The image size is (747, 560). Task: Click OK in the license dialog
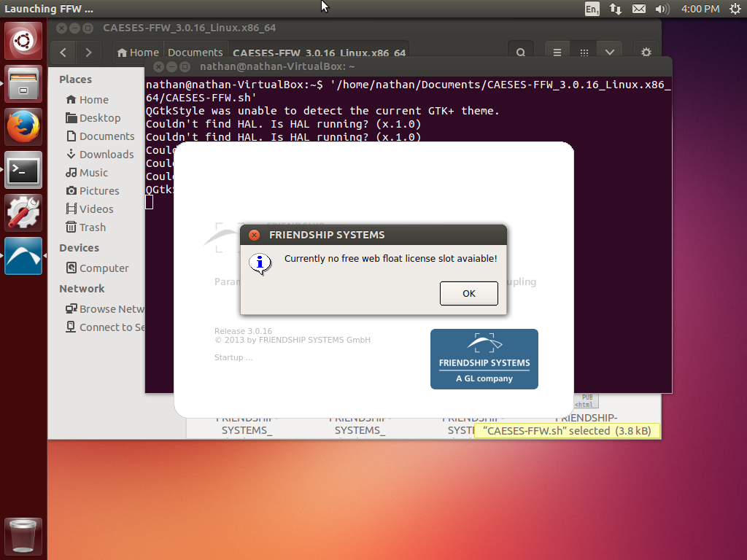point(469,293)
